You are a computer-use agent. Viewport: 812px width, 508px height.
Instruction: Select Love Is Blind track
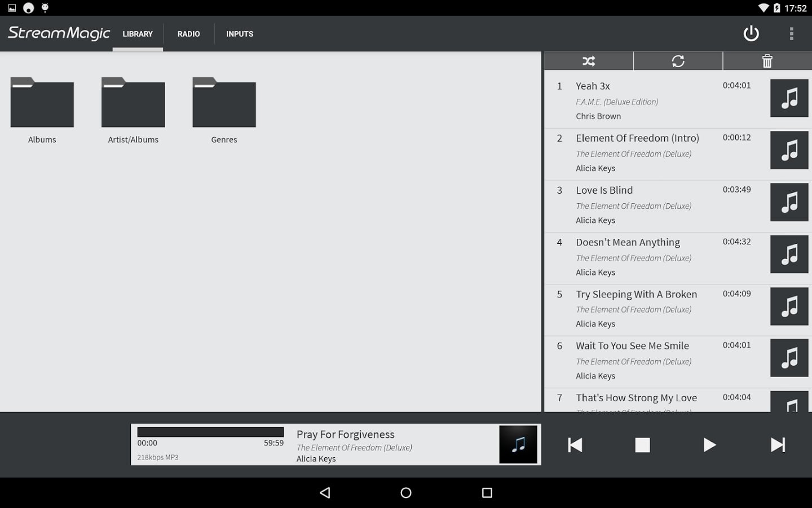[x=678, y=205]
